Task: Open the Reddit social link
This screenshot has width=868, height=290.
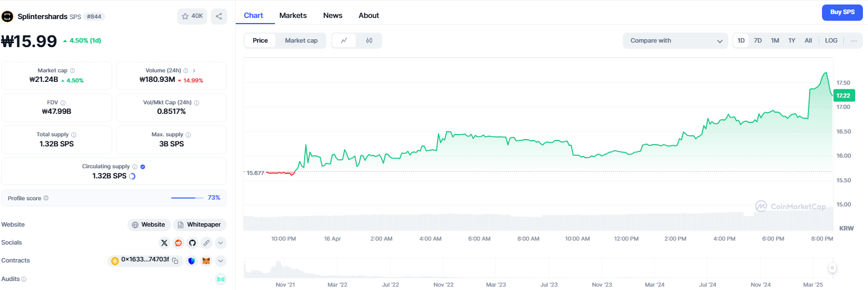Action: [x=178, y=243]
